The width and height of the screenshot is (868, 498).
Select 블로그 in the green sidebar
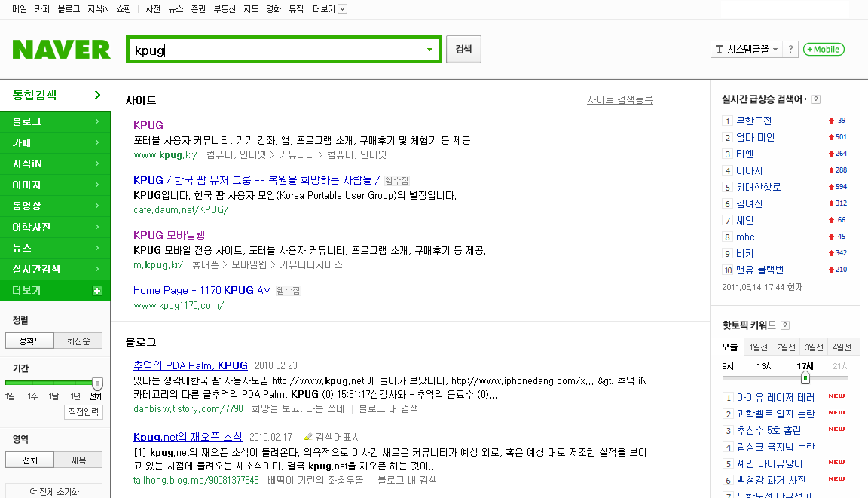[55, 121]
